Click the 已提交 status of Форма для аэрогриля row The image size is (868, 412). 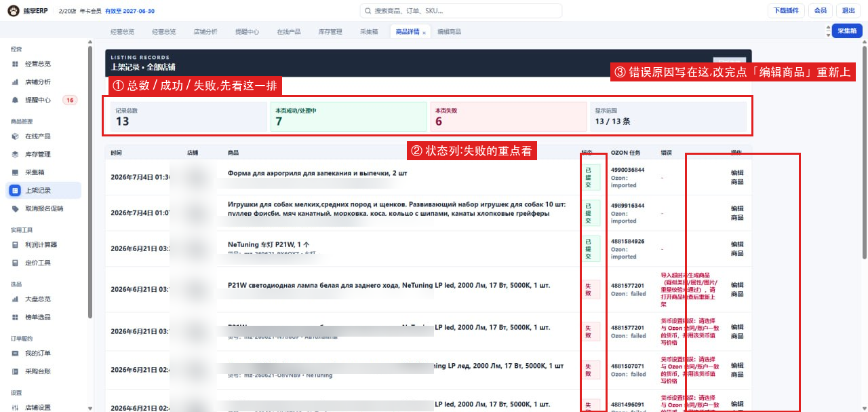591,177
